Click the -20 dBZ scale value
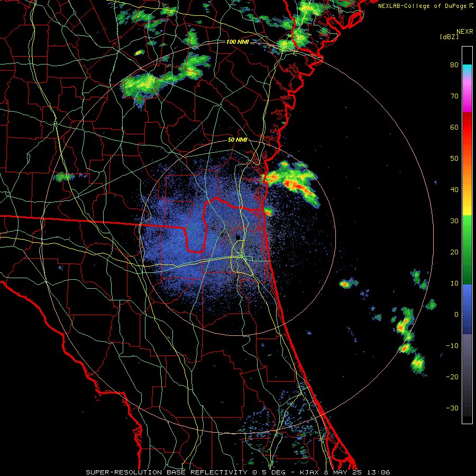The height and width of the screenshot is (476, 476). click(452, 377)
